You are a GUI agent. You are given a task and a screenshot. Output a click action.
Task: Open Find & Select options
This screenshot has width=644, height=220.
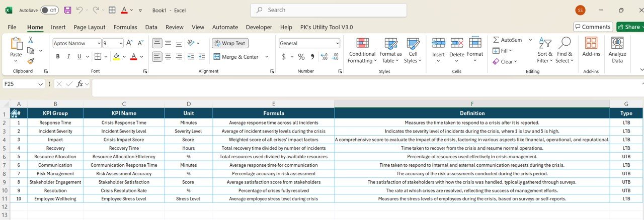564,50
